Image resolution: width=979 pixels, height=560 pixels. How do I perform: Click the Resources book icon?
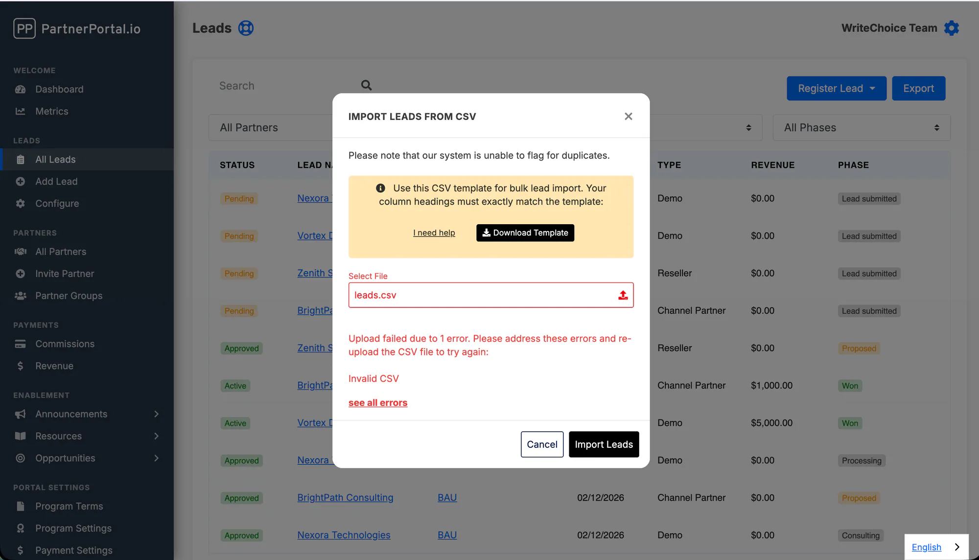coord(21,436)
